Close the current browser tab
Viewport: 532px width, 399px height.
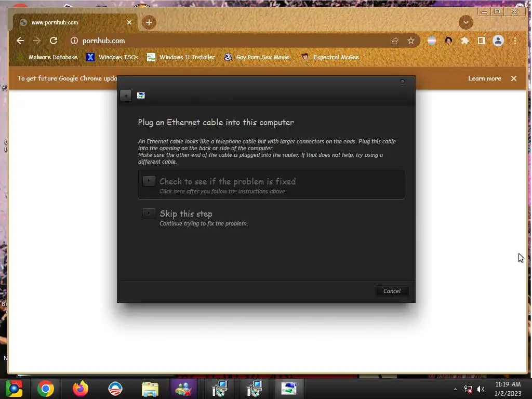point(129,22)
